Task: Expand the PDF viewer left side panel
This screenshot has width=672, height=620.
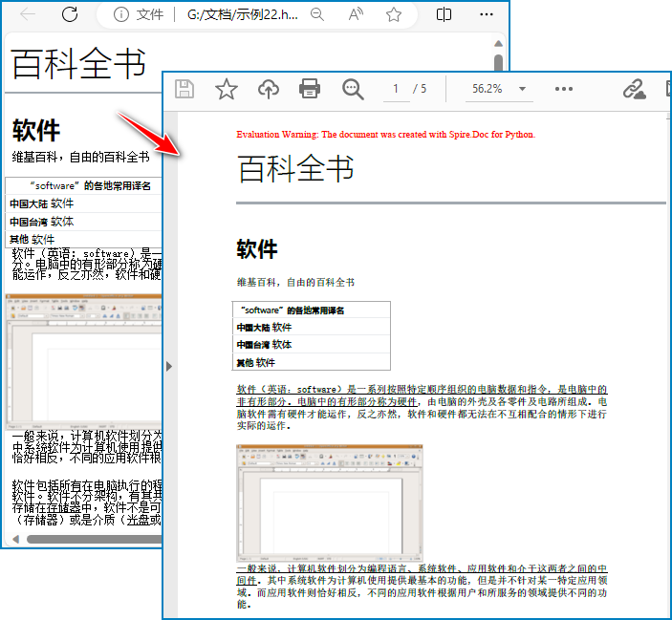Action: coord(169,367)
